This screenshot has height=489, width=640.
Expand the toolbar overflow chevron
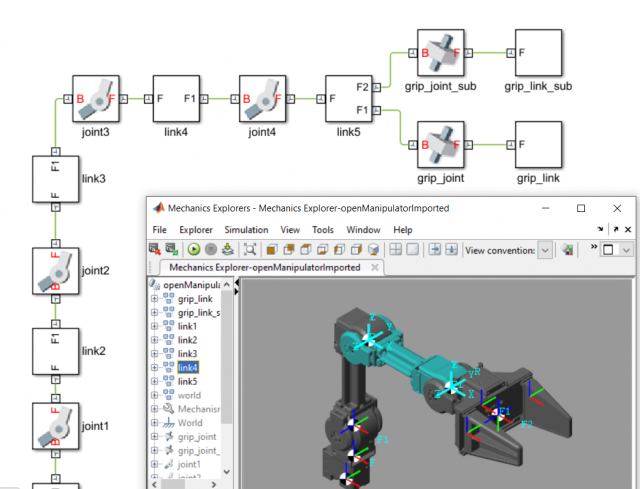[594, 247]
